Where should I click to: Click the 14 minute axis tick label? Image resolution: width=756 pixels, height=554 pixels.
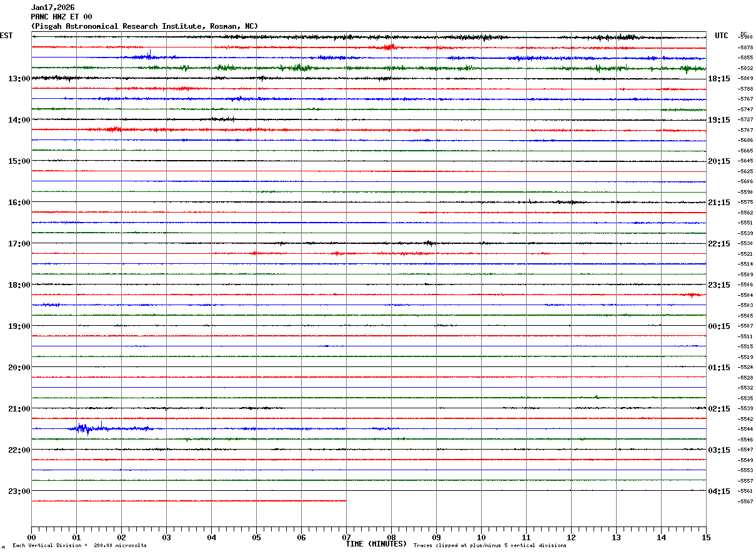(661, 538)
